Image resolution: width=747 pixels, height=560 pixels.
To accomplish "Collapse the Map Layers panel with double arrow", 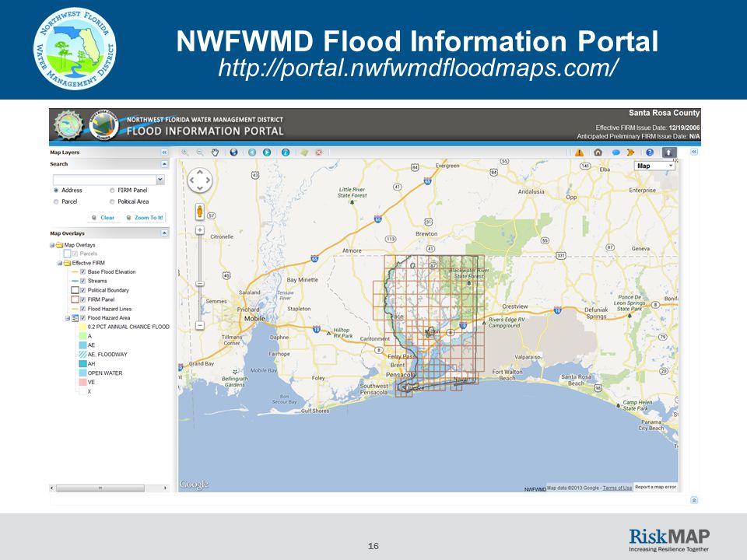I will 164,152.
